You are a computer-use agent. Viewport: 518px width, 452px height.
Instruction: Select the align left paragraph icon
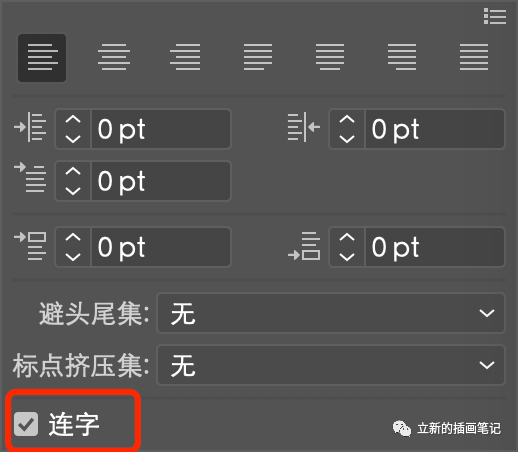(x=42, y=58)
